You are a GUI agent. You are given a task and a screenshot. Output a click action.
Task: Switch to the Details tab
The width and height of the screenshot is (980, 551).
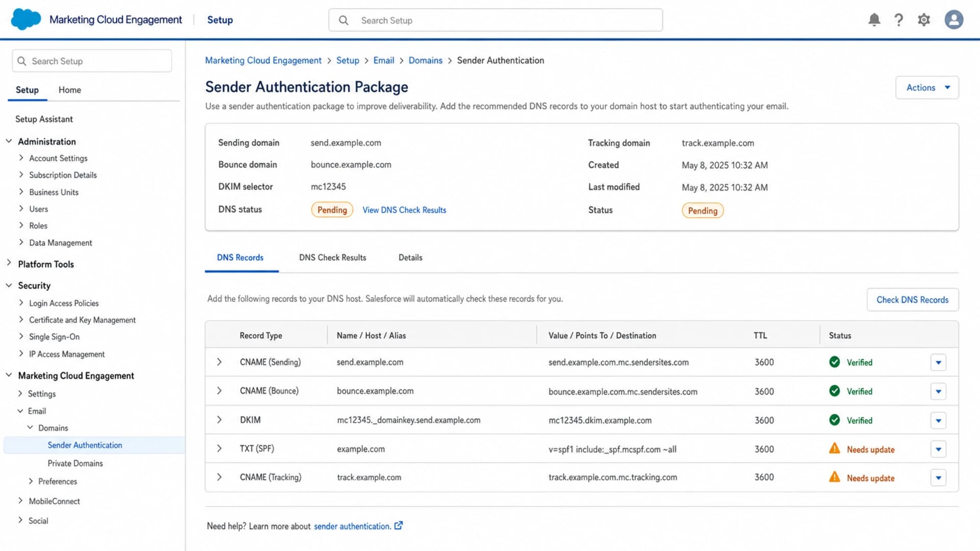click(x=410, y=258)
